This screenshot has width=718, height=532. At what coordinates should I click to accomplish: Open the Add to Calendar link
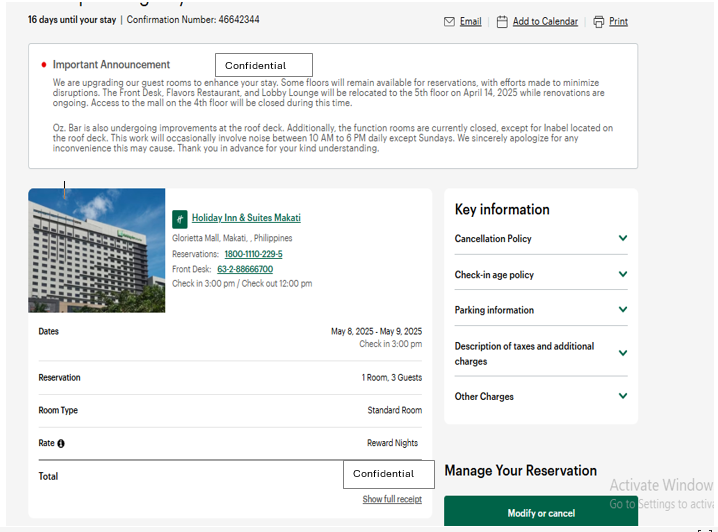coord(545,22)
